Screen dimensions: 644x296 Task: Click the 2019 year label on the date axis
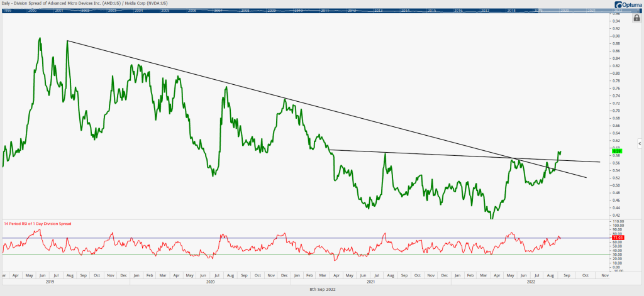coord(50,282)
